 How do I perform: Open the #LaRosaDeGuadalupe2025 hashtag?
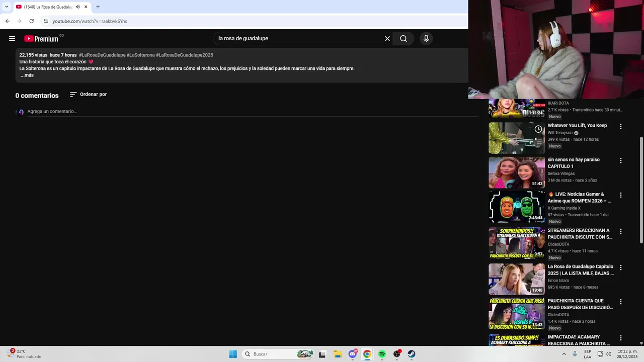185,55
